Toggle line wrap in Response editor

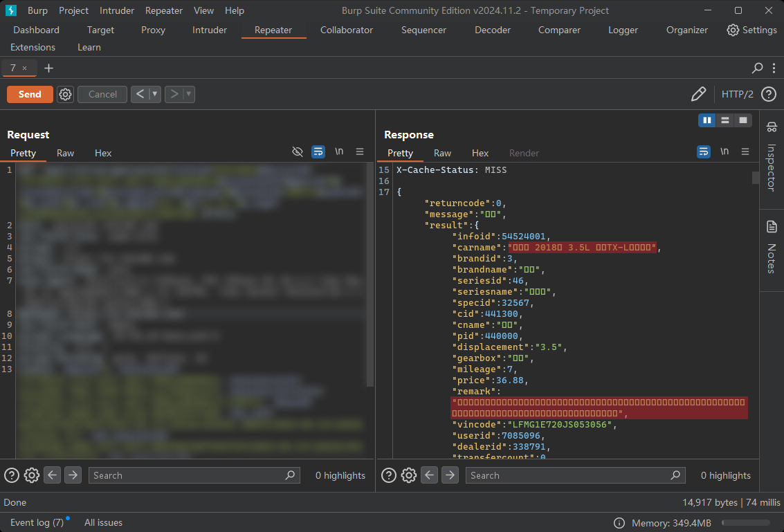coord(704,152)
